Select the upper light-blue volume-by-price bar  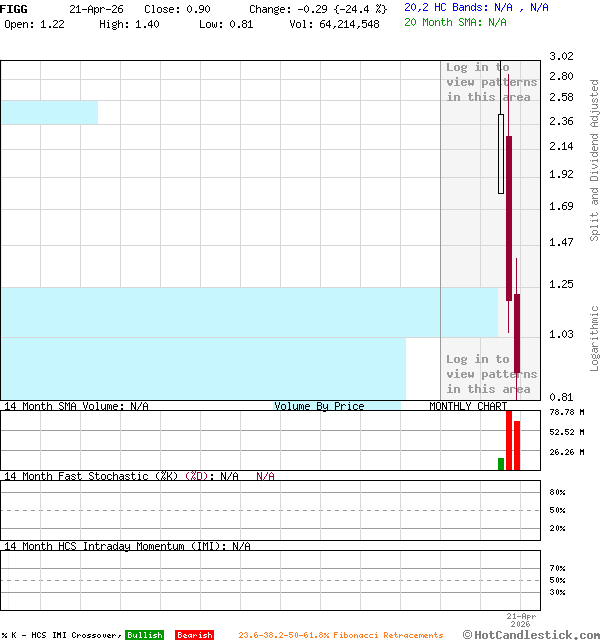point(49,112)
